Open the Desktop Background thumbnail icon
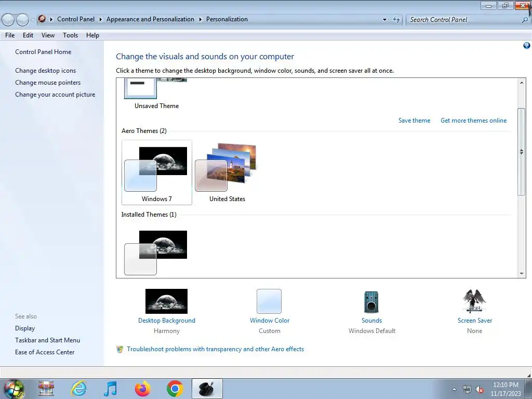 [x=166, y=301]
